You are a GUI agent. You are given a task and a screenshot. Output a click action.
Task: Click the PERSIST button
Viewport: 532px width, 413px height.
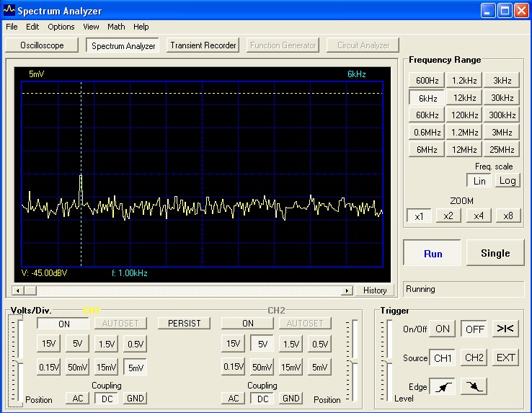pyautogui.click(x=184, y=324)
